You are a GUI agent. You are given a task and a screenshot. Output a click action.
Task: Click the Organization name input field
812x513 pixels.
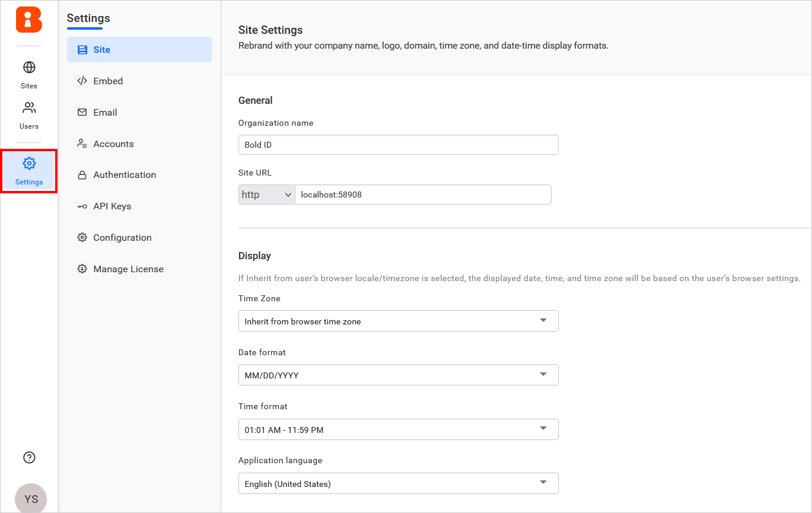coord(398,145)
